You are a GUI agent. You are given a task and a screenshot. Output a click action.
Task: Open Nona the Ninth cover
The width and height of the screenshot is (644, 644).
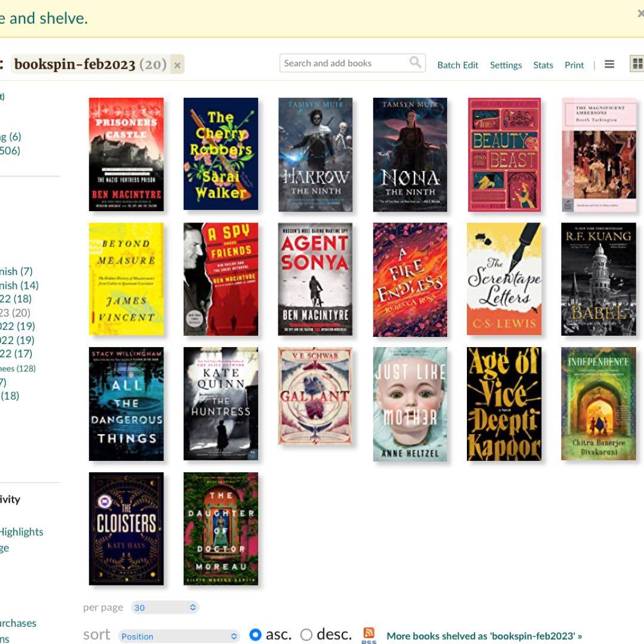(x=410, y=154)
